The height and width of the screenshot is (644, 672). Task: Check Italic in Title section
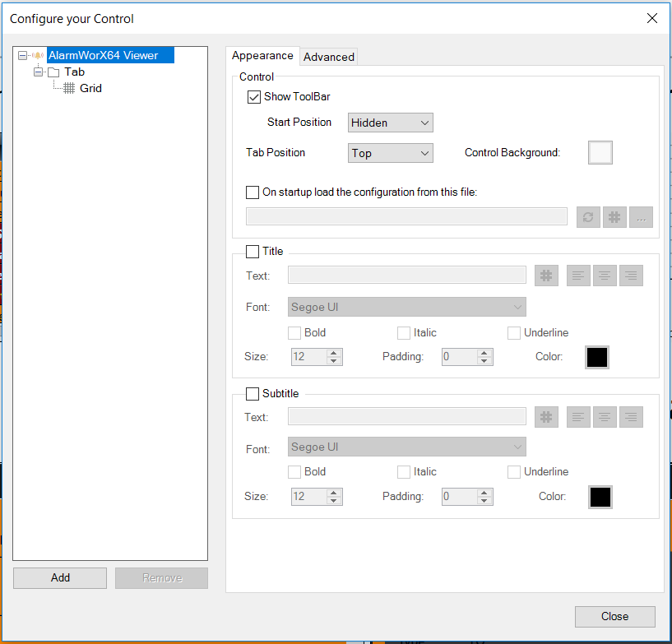(x=404, y=333)
